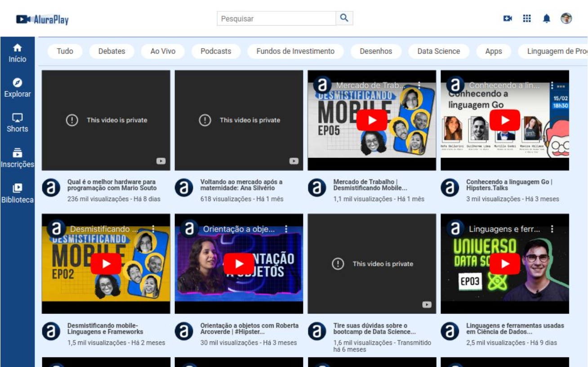Click channel avatar beside 'Orientação a objetos com Roberta' title
588x367 pixels.
[x=184, y=332]
